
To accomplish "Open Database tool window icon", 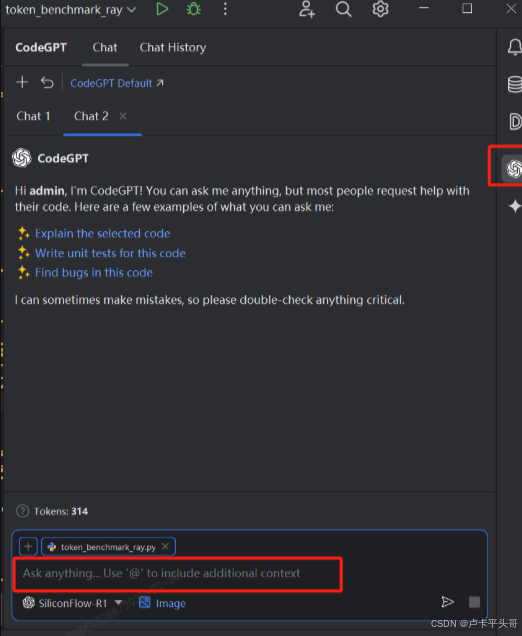I will click(515, 84).
